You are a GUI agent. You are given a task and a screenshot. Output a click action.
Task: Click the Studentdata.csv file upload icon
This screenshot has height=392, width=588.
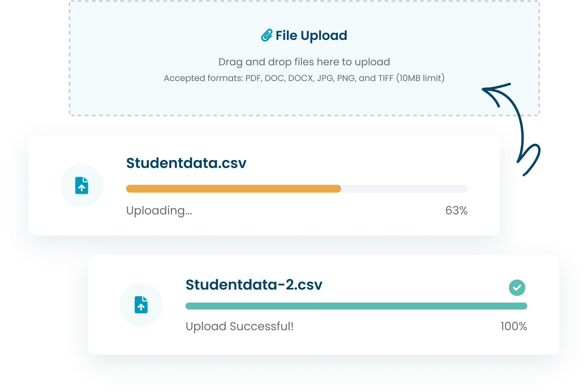[x=81, y=186]
